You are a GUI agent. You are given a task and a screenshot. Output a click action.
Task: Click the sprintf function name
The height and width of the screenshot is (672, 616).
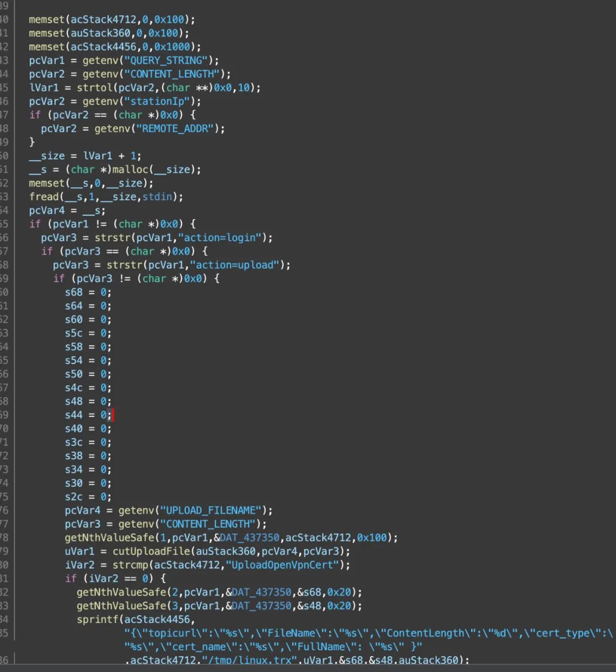click(97, 620)
